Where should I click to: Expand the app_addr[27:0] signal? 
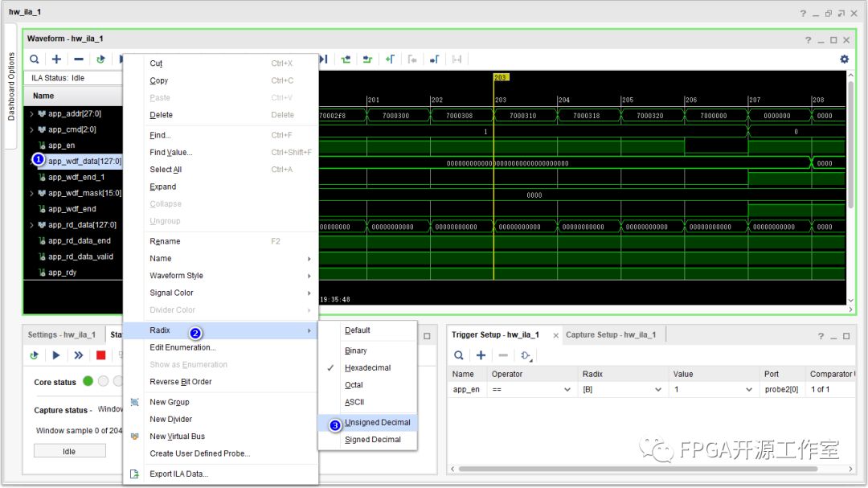pyautogui.click(x=32, y=114)
